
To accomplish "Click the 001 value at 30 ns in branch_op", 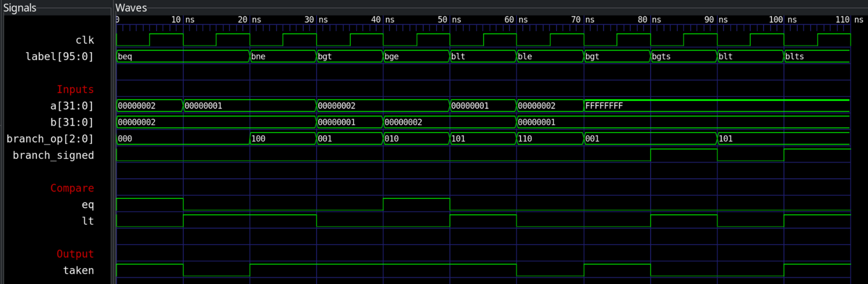I will [x=325, y=138].
